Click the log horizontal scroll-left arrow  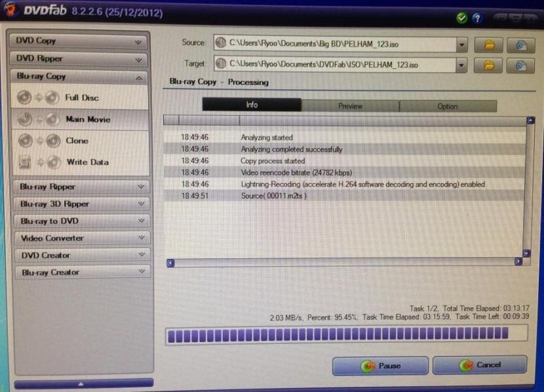pos(170,263)
